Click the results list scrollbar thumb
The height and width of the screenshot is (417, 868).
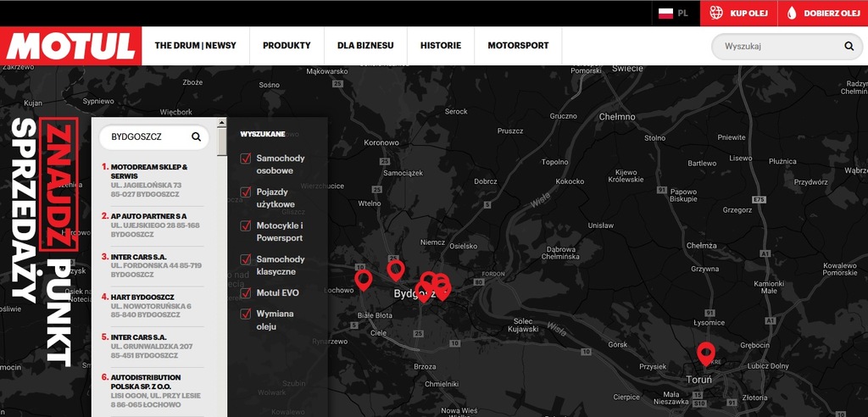221,142
